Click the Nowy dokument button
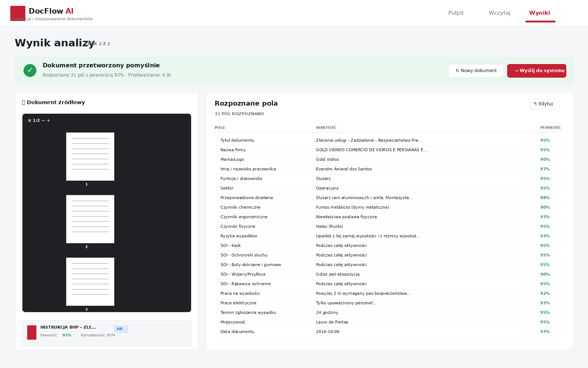This screenshot has width=588, height=368. pyautogui.click(x=476, y=71)
